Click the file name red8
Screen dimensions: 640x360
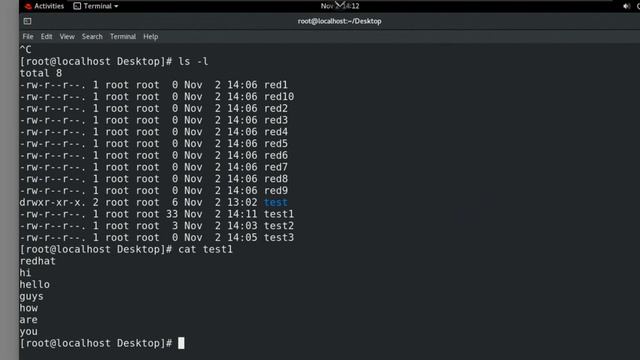(x=276, y=179)
